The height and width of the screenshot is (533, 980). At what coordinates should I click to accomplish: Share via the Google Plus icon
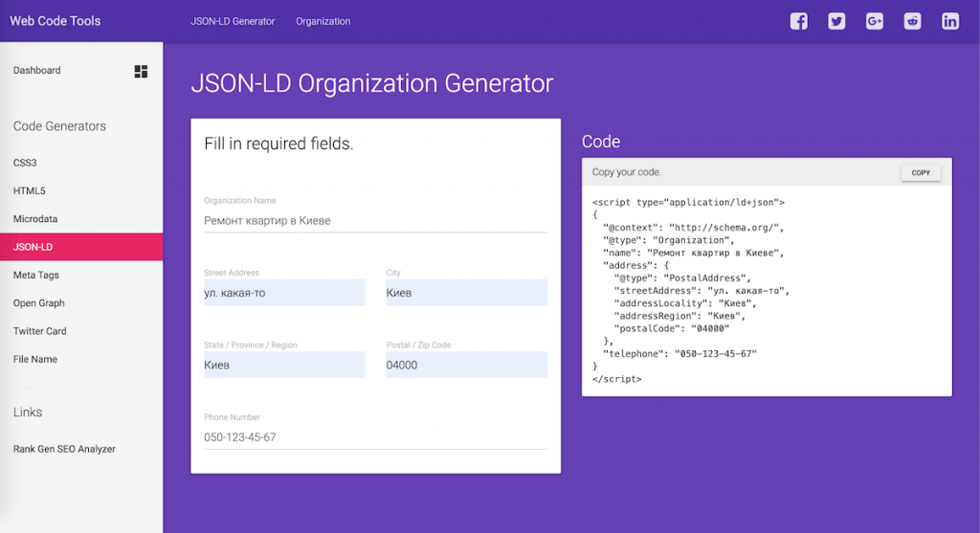click(874, 21)
